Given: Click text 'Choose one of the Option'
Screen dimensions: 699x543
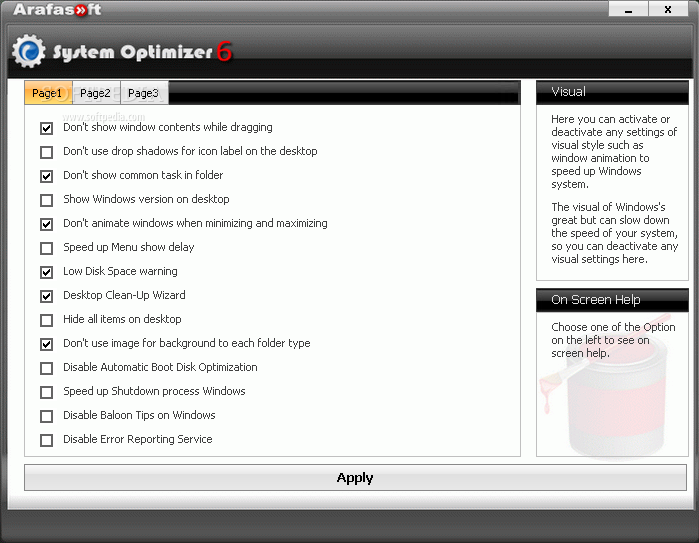Looking at the screenshot, I should [613, 327].
